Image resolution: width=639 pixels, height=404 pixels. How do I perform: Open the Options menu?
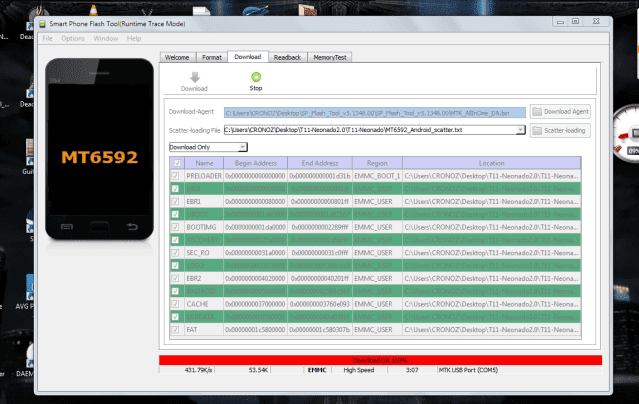pos(73,38)
